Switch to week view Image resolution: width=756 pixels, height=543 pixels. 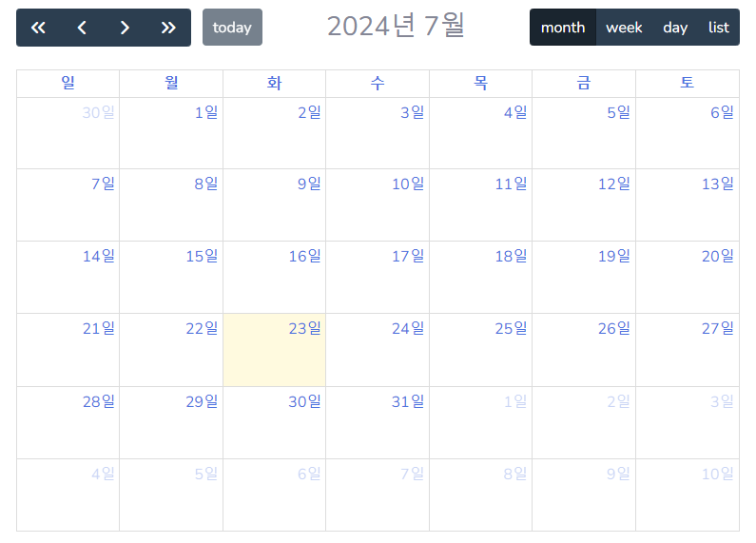(x=624, y=28)
